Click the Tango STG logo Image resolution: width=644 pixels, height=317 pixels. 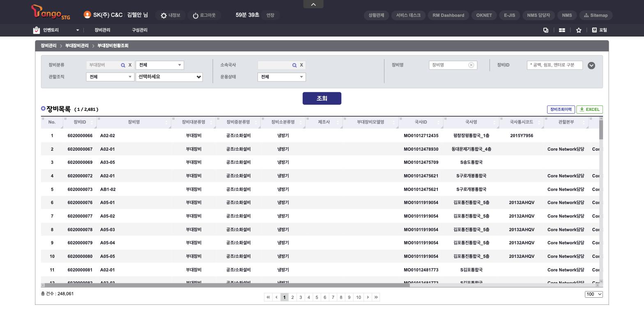51,12
